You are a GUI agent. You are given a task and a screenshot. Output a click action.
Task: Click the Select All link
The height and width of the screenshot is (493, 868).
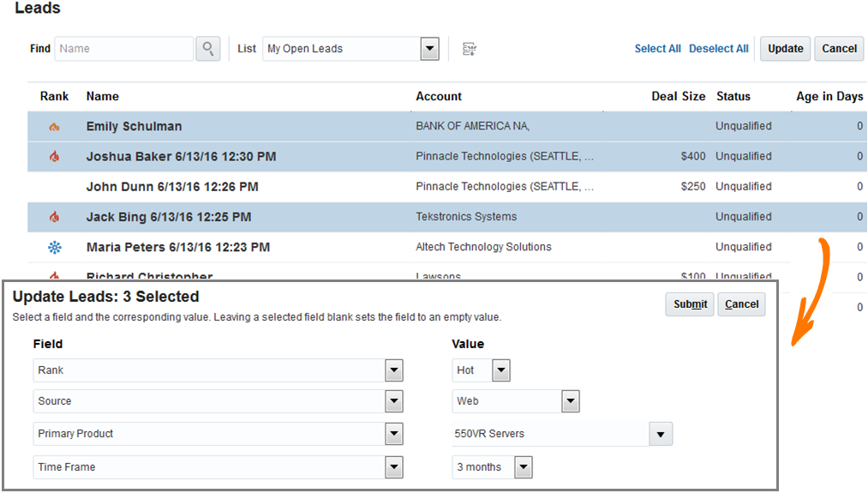[657, 49]
